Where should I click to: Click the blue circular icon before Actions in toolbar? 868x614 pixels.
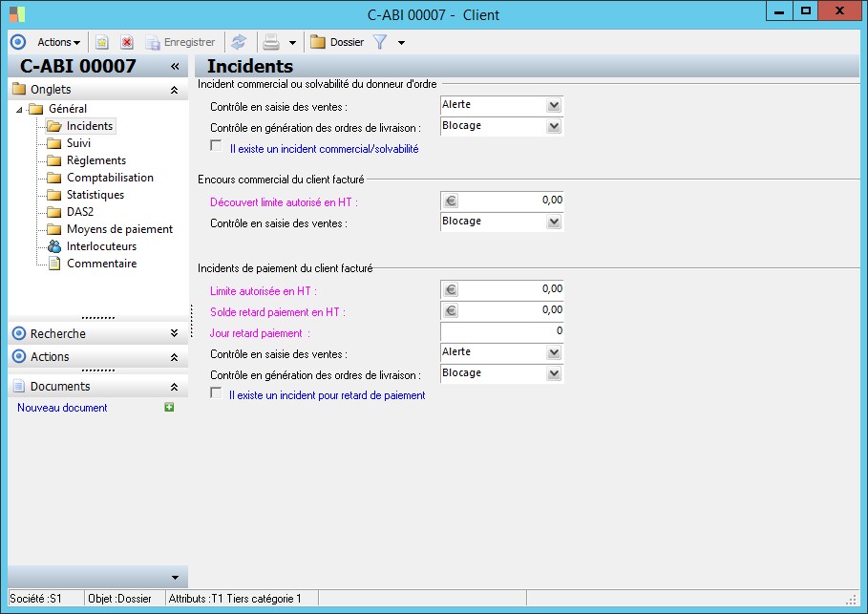pyautogui.click(x=18, y=42)
